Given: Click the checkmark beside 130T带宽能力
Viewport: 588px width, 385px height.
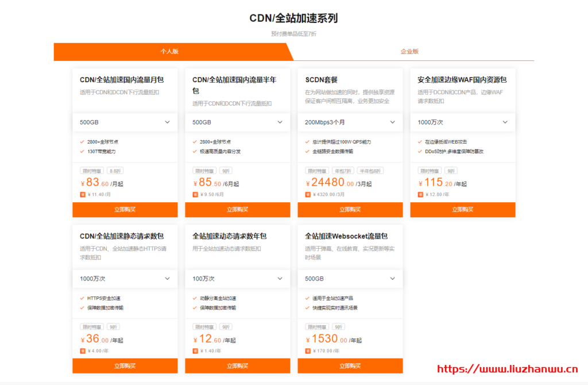Looking at the screenshot, I should 81,151.
